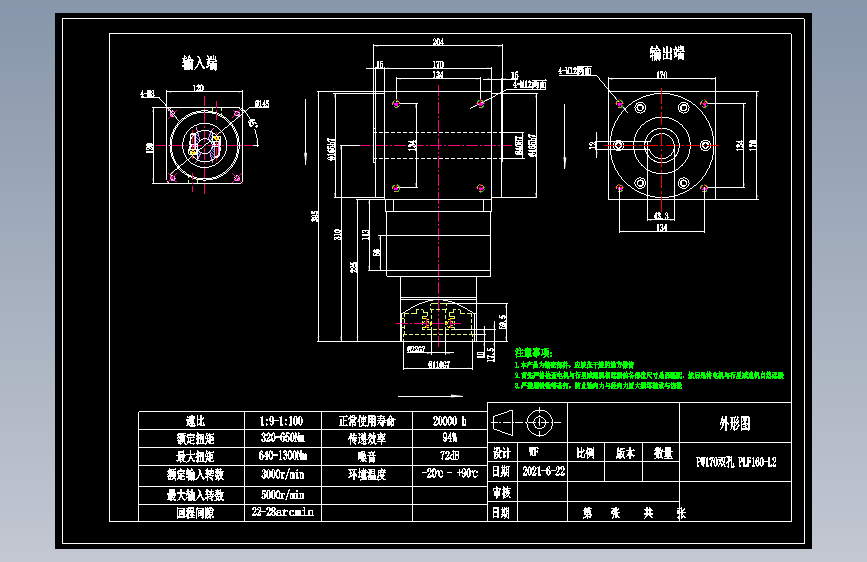Click the green '注意事项:' notes heading
The image size is (867, 562).
(x=534, y=353)
